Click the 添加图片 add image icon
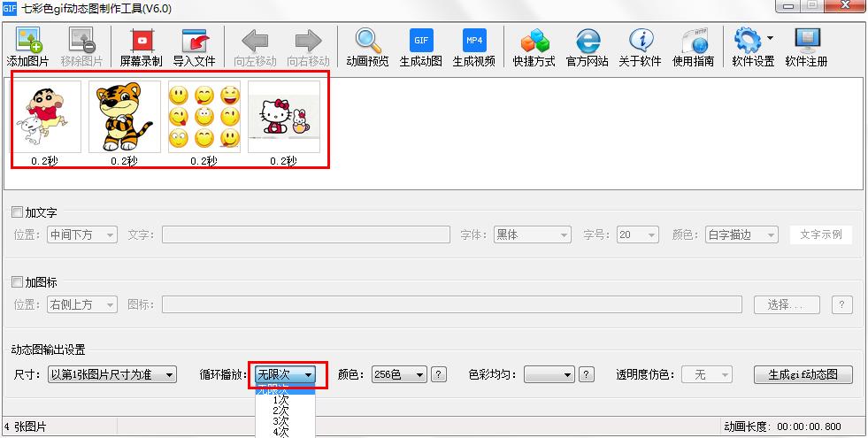 point(27,41)
